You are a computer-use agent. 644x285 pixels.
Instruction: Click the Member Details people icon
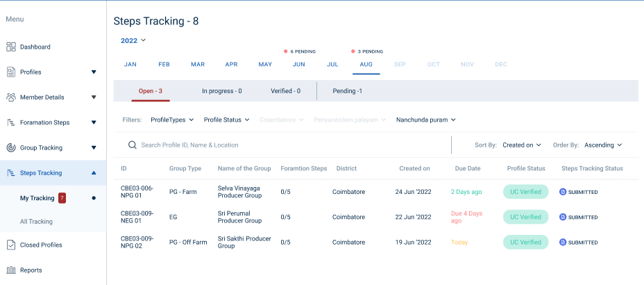[x=11, y=97]
